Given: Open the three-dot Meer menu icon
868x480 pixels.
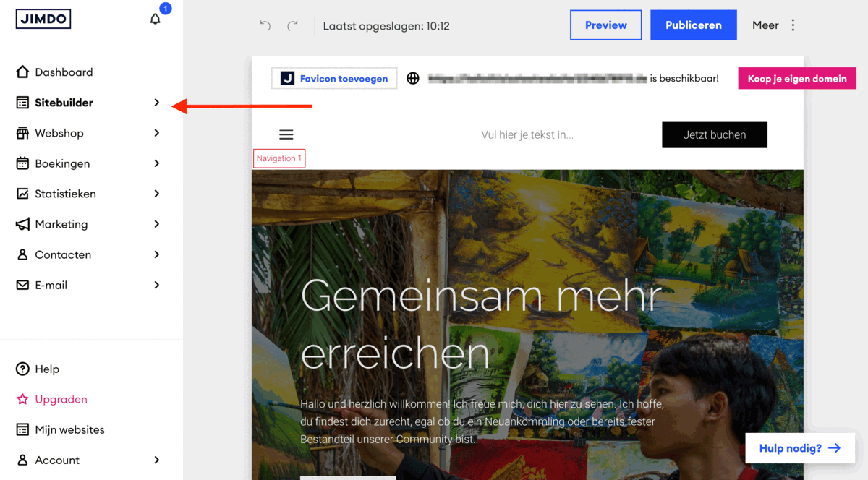Looking at the screenshot, I should [x=793, y=25].
